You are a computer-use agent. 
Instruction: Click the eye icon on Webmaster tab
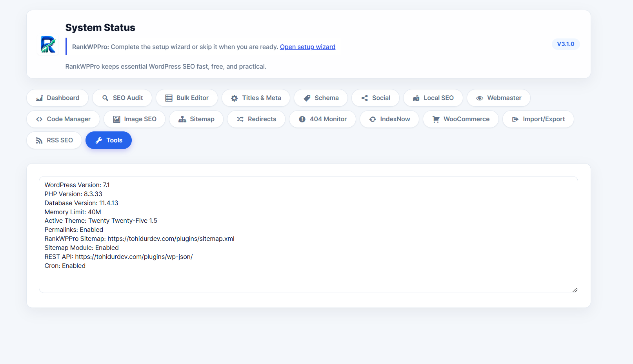pyautogui.click(x=480, y=98)
